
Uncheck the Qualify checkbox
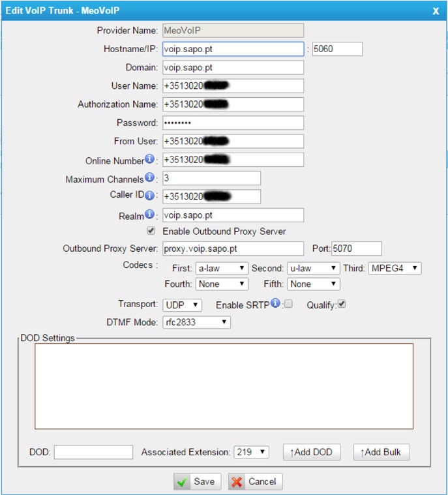point(342,305)
